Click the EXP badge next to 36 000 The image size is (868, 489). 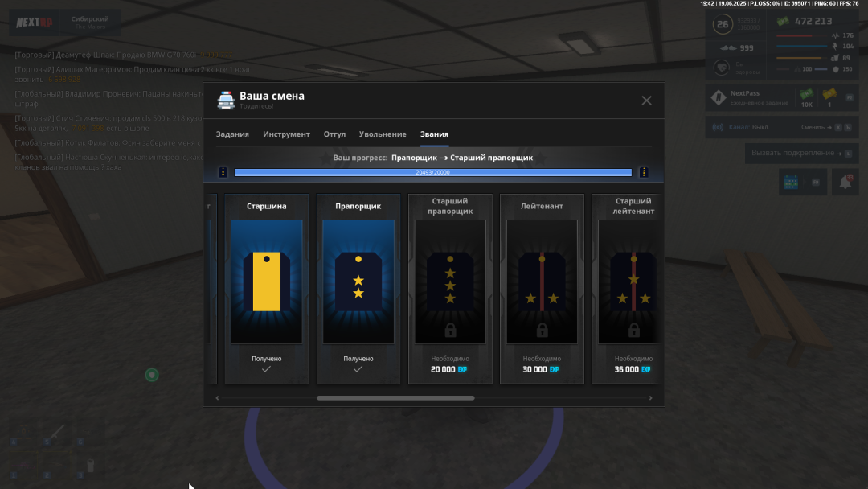click(x=646, y=369)
